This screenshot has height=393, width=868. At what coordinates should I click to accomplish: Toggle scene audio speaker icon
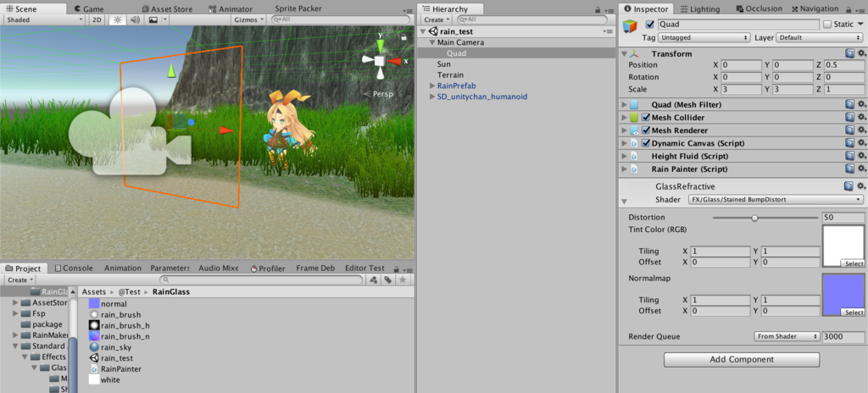click(x=135, y=19)
